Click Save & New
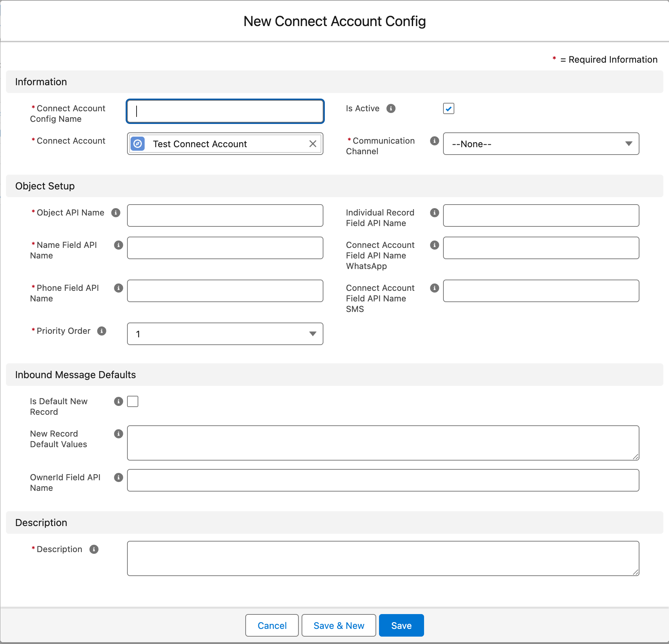 point(339,625)
